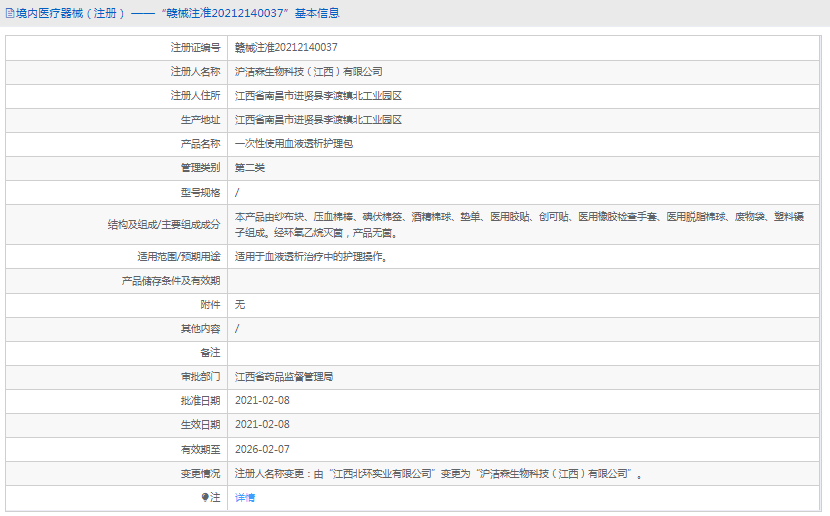Viewport: 830px width, 516px height.
Task: Select the 第二类 management category value
Action: click(250, 168)
